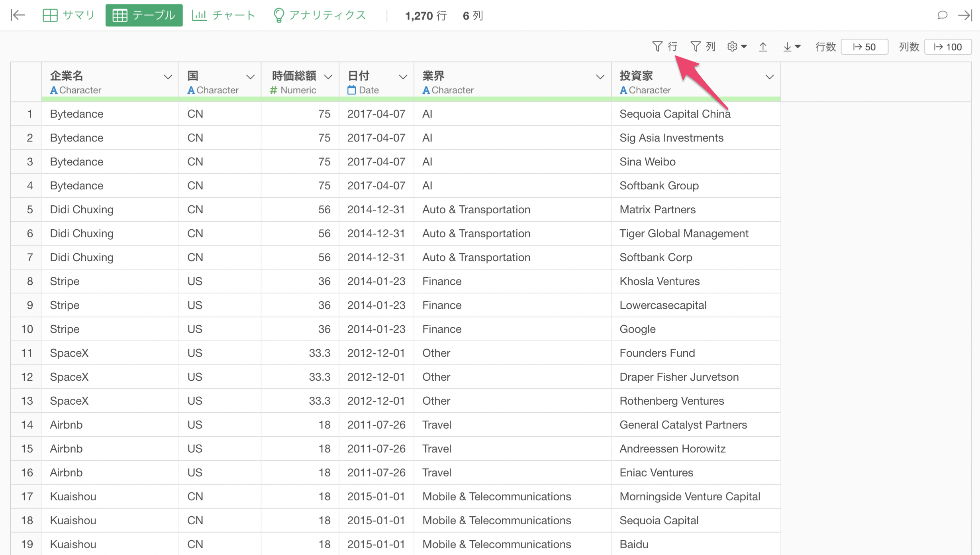Open the 投資家 column menu chevron
This screenshot has height=555, width=980.
770,77
